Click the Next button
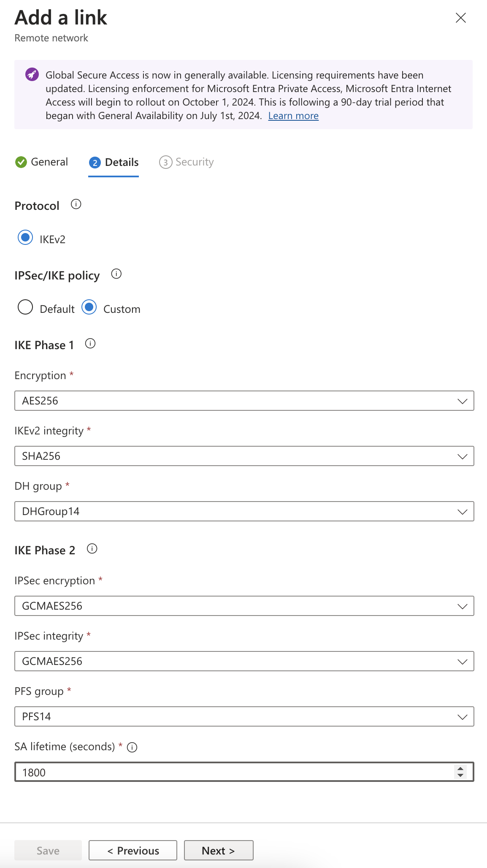487x868 pixels. click(218, 850)
